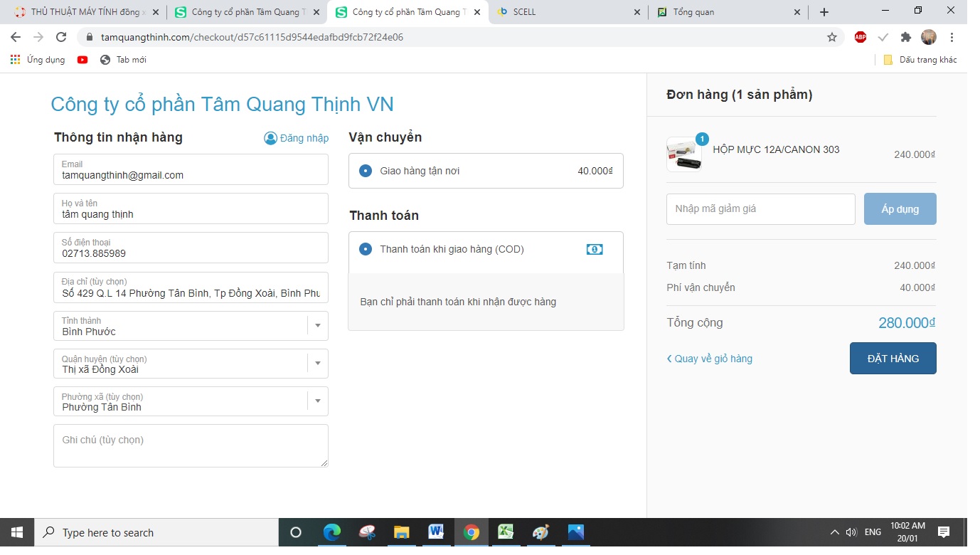The width and height of the screenshot is (980, 555).
Task: Click Công ty cổ phần Tâm Quang Thịnh heading
Action: pos(222,105)
